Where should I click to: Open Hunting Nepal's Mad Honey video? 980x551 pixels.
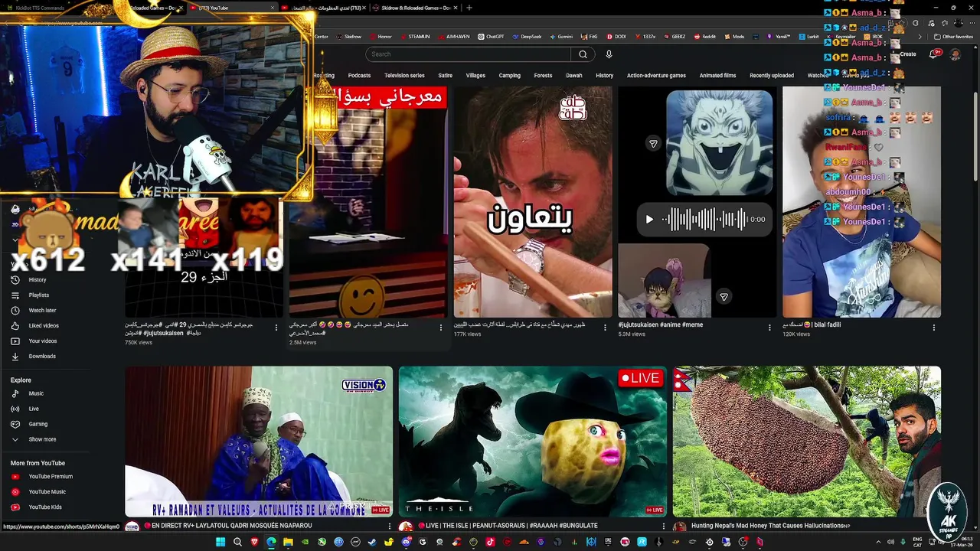click(x=807, y=442)
